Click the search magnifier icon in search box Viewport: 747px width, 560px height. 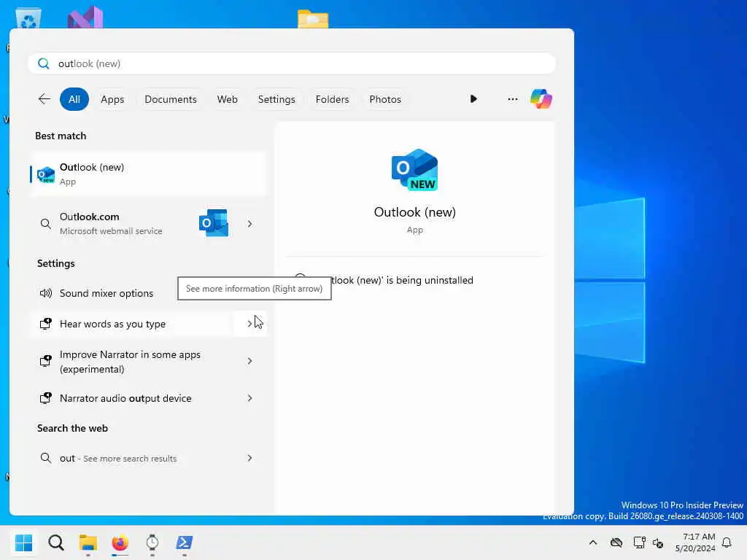pos(43,63)
